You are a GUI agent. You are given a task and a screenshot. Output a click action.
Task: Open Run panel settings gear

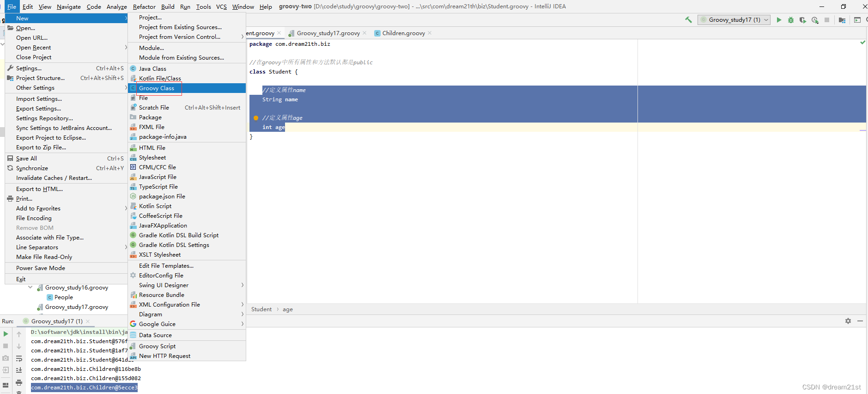(x=848, y=321)
